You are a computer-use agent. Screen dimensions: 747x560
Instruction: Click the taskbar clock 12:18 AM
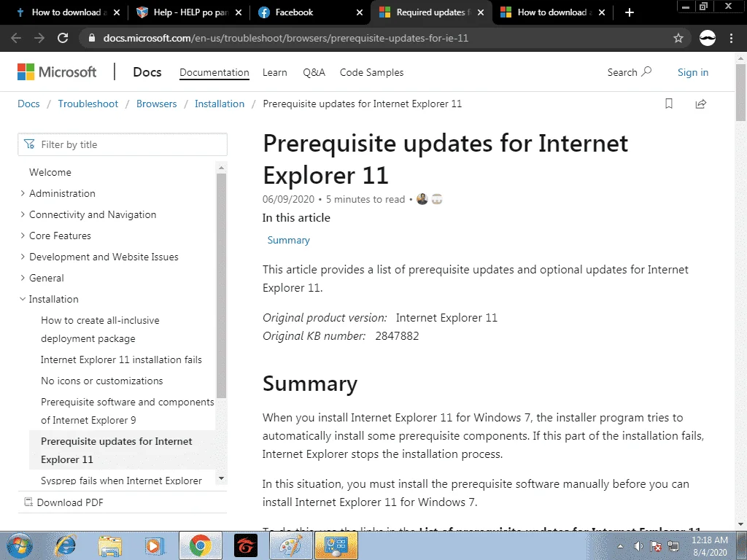tap(710, 540)
